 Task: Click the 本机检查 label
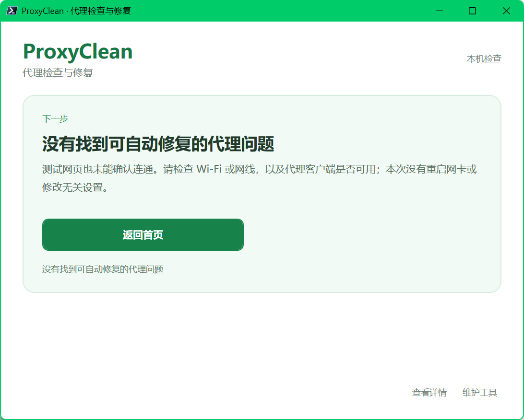(484, 59)
